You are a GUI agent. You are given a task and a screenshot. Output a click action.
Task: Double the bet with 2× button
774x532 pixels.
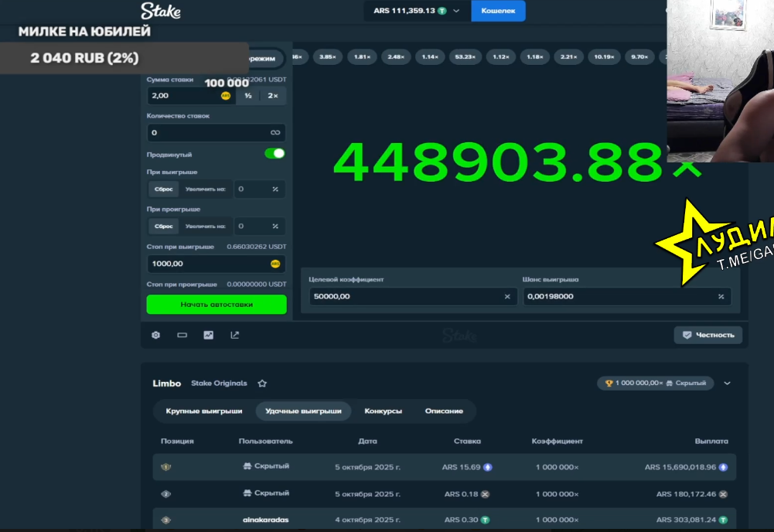[273, 96]
